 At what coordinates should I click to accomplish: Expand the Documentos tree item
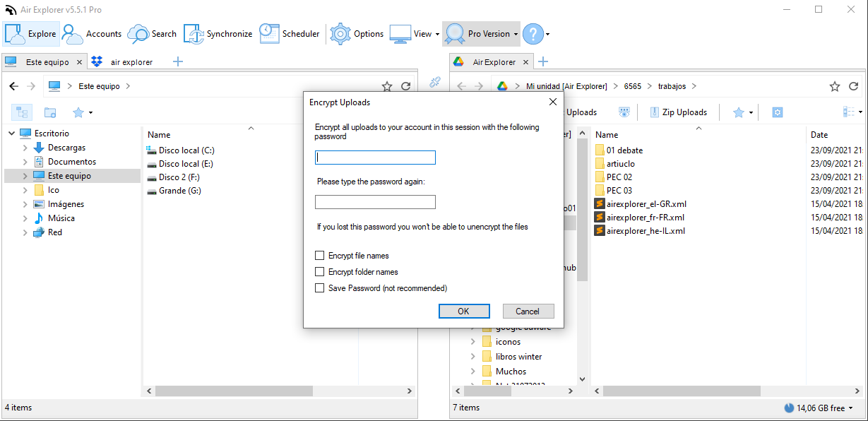click(23, 161)
